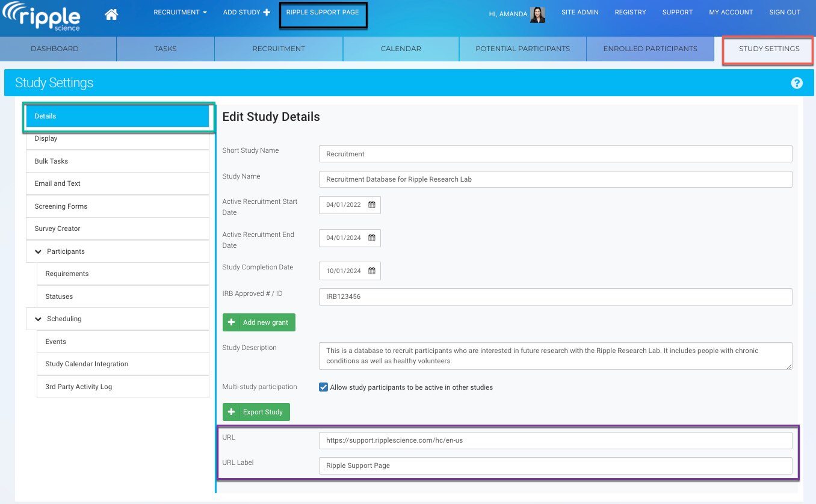The height and width of the screenshot is (504, 816).
Task: Open the help question mark icon
Action: [x=797, y=83]
